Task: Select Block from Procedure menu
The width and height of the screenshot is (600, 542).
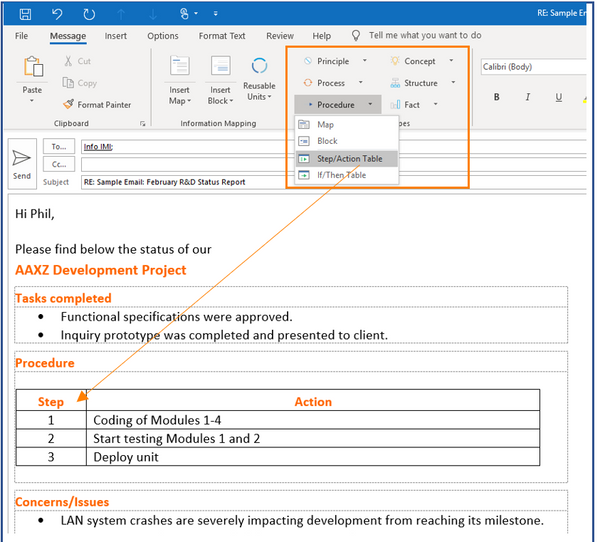Action: (x=347, y=141)
